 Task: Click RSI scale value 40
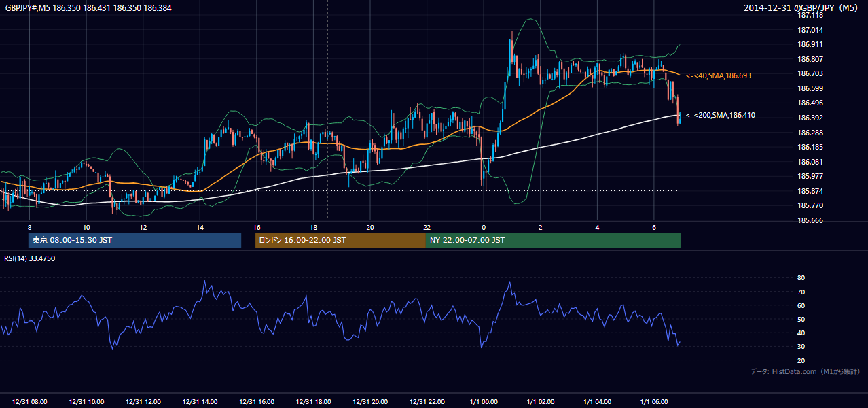pyautogui.click(x=801, y=333)
